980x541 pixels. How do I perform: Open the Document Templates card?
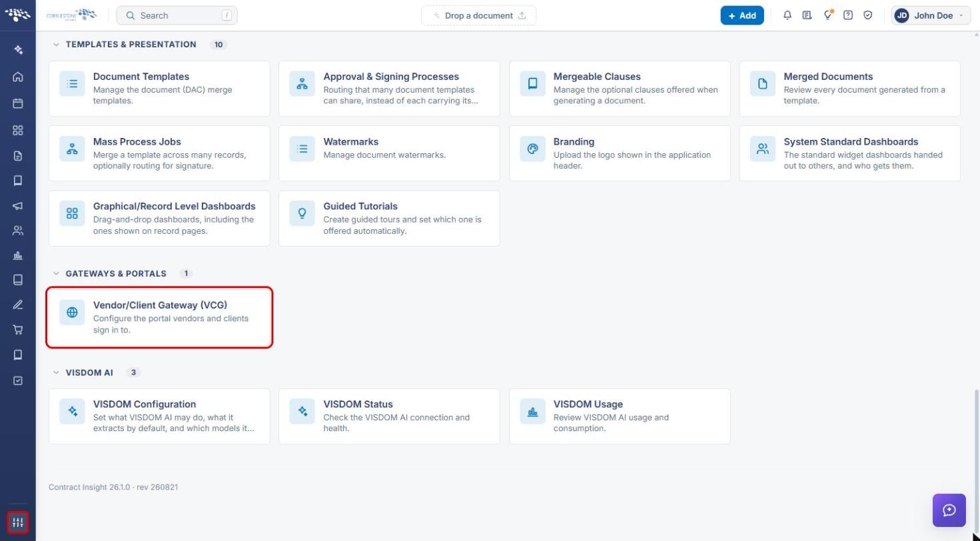(x=159, y=89)
